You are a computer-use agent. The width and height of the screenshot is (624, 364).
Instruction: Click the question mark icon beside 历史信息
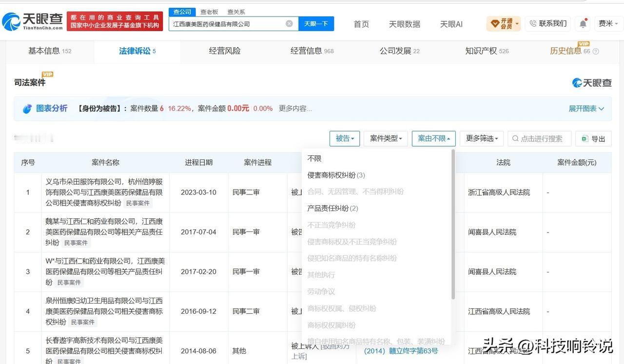pos(596,51)
